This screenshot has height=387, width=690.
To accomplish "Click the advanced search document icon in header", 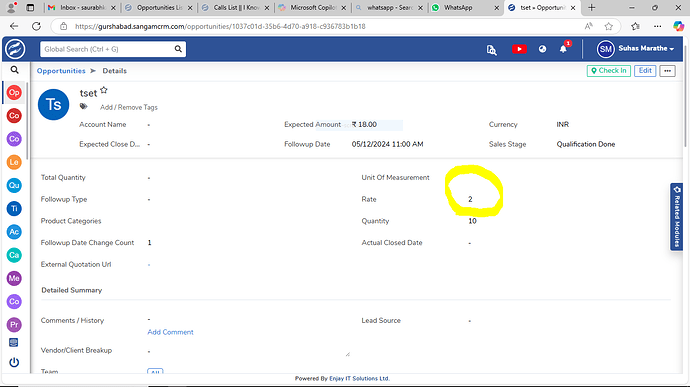I will (x=491, y=50).
